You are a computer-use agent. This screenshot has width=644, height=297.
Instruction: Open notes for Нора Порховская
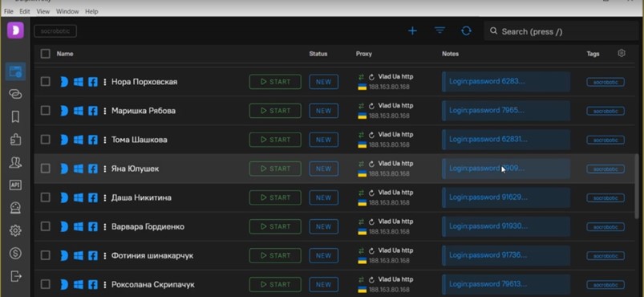click(x=506, y=81)
